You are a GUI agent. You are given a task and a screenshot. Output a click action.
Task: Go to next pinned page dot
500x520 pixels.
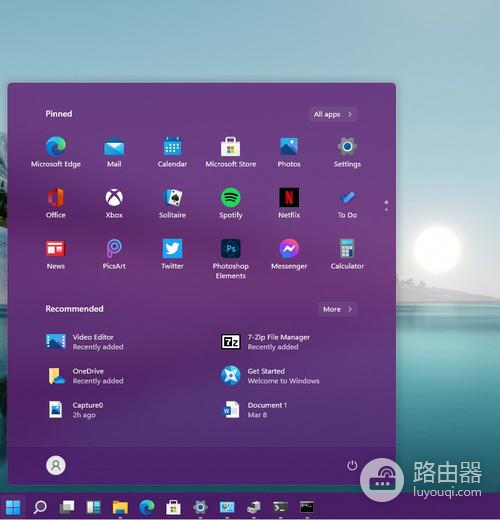click(386, 210)
